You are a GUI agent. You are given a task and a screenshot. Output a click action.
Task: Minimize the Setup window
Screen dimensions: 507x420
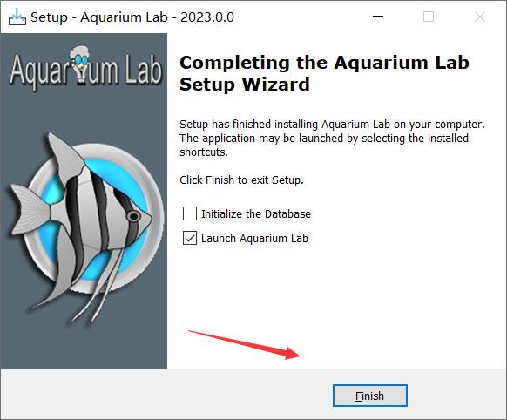pyautogui.click(x=378, y=17)
